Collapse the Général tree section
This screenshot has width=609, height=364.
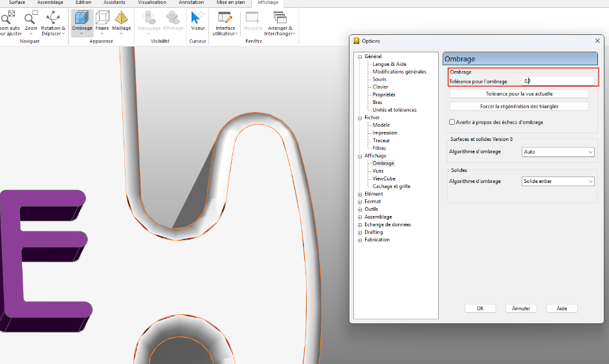point(360,57)
